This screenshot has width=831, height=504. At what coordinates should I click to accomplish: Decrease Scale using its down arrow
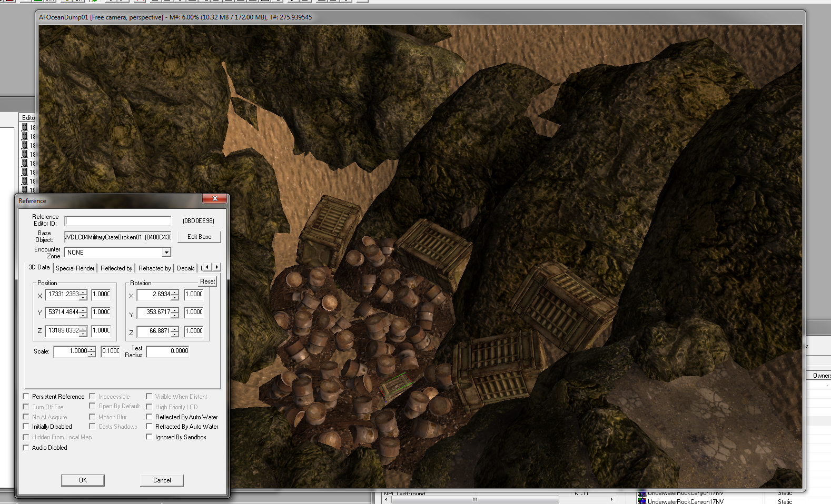[92, 355]
